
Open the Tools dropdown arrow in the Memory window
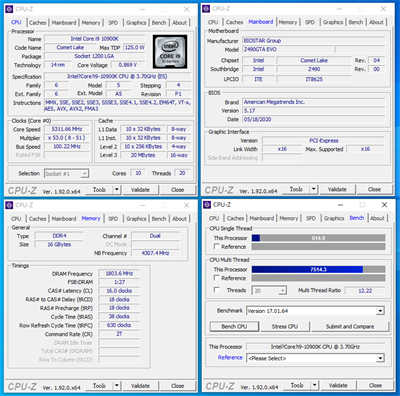coord(117,386)
